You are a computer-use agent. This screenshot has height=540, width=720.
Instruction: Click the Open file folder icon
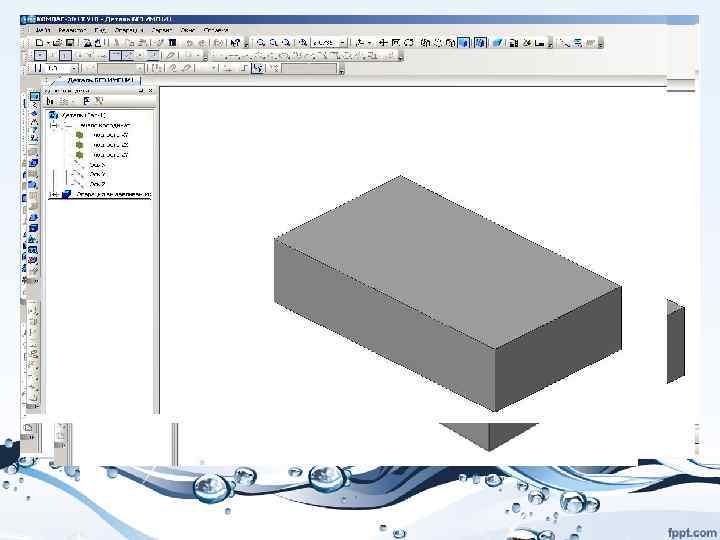click(x=57, y=43)
